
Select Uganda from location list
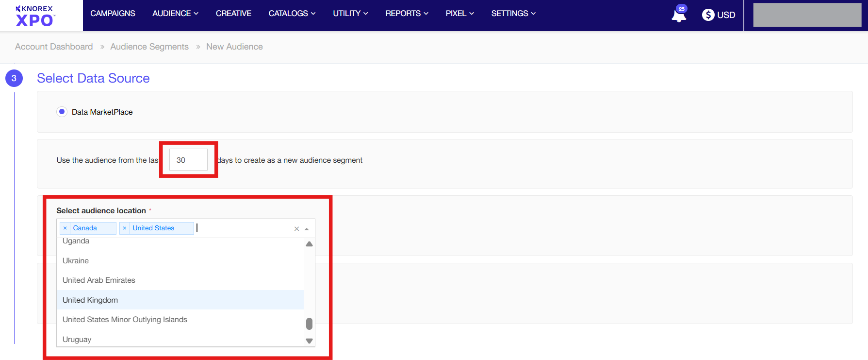[x=180, y=241]
